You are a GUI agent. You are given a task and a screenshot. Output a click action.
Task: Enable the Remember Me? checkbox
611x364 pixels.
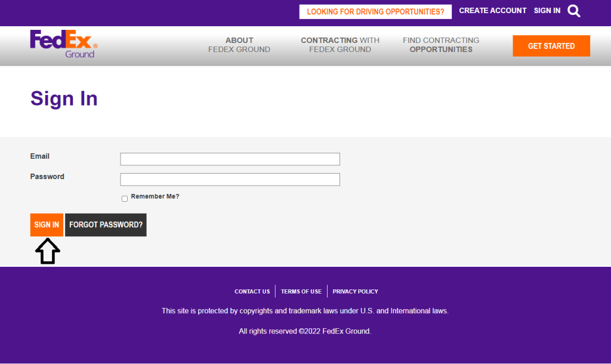click(x=124, y=198)
